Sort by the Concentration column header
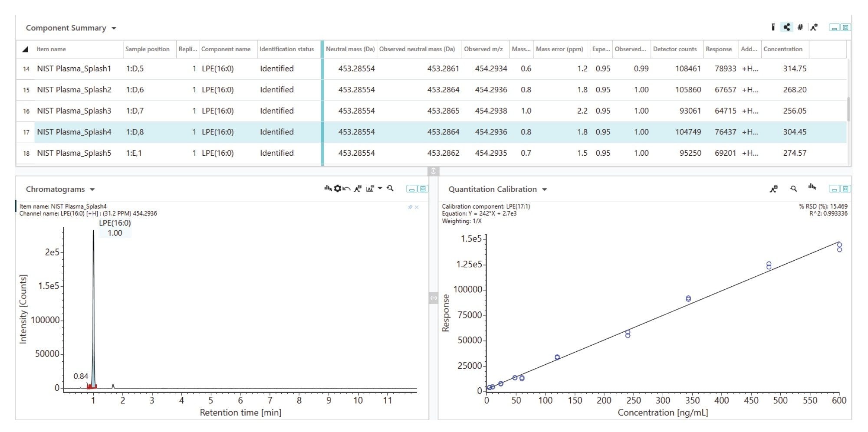 [x=783, y=49]
